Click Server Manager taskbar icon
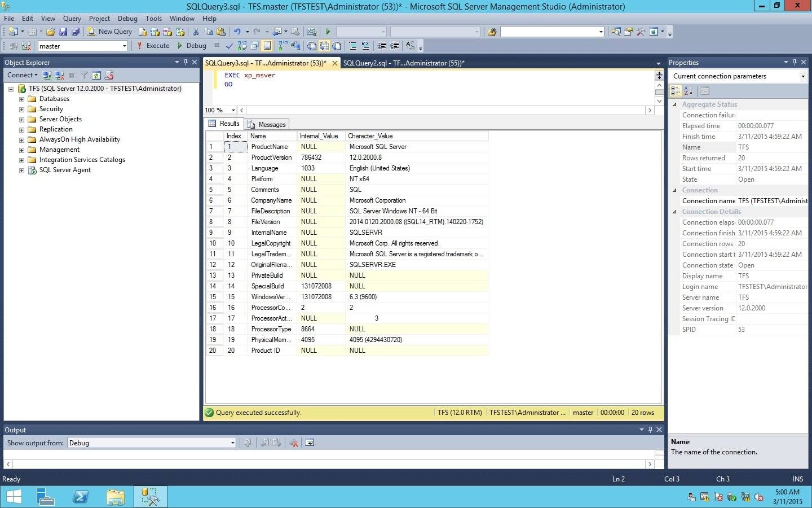The height and width of the screenshot is (508, 812). (46, 497)
